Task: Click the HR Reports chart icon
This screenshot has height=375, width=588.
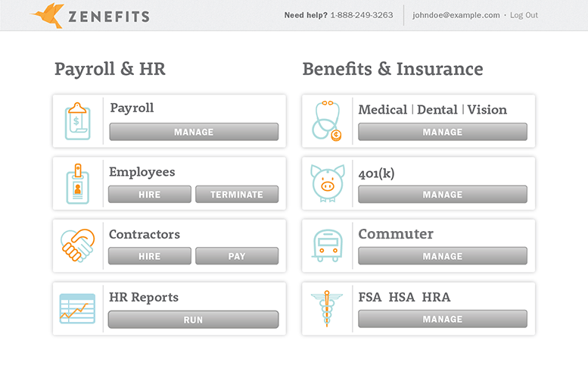Action: click(78, 308)
